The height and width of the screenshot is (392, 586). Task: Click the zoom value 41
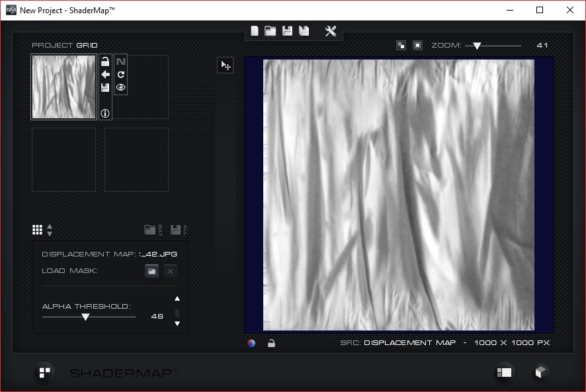[x=542, y=46]
